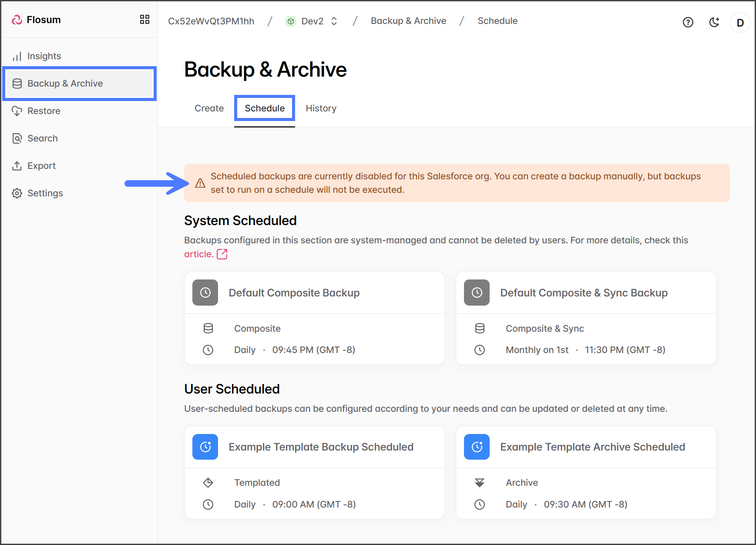Open Settings from the sidebar
The height and width of the screenshot is (545, 756).
pos(45,193)
